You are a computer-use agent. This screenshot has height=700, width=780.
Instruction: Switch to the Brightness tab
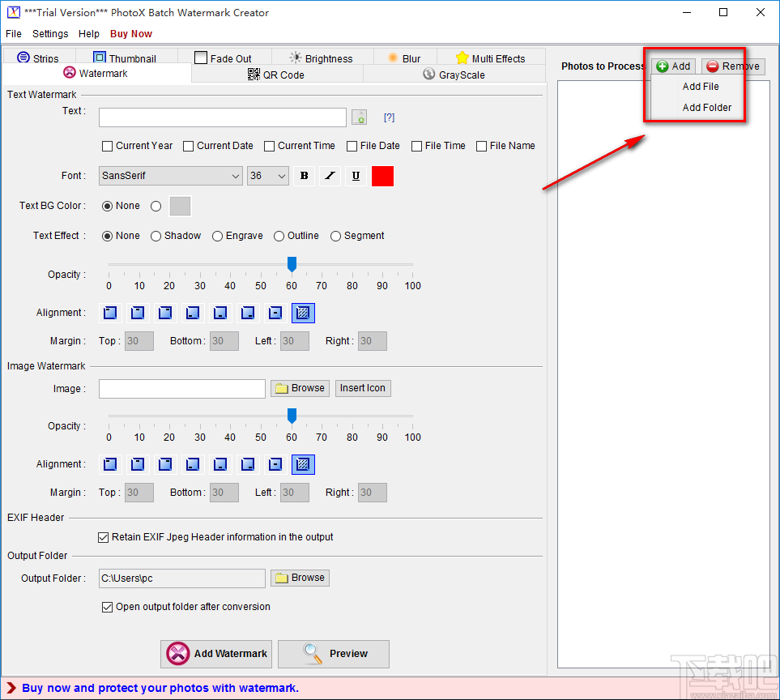322,58
